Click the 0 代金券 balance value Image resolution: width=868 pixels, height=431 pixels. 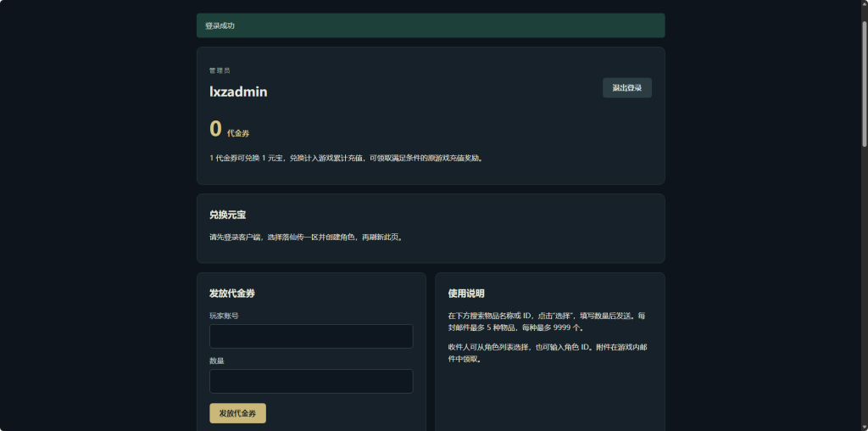229,130
